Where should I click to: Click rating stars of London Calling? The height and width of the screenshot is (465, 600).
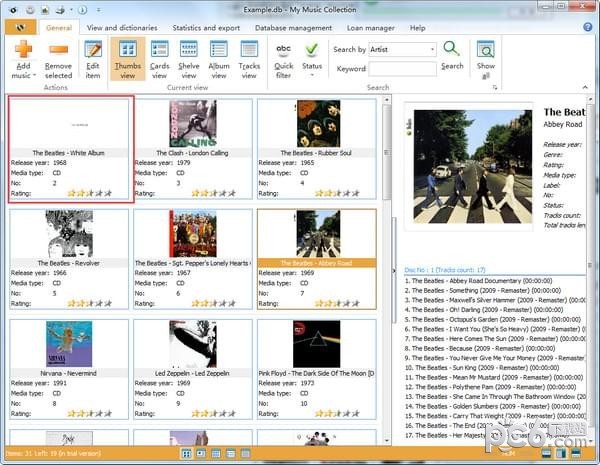[x=214, y=193]
